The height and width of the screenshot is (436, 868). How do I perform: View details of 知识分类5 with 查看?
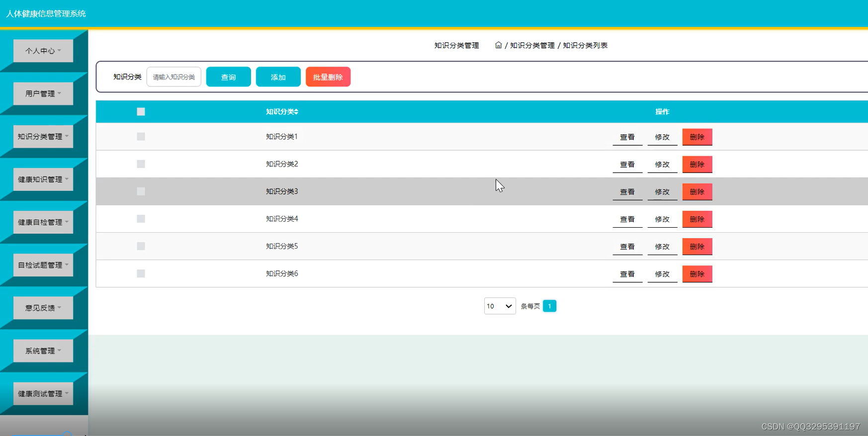tap(627, 247)
